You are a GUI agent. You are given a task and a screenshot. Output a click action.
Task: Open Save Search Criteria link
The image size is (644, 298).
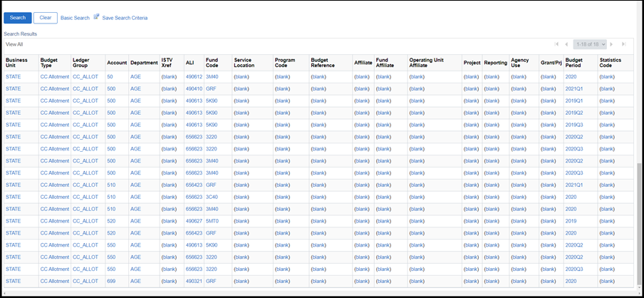pyautogui.click(x=125, y=18)
